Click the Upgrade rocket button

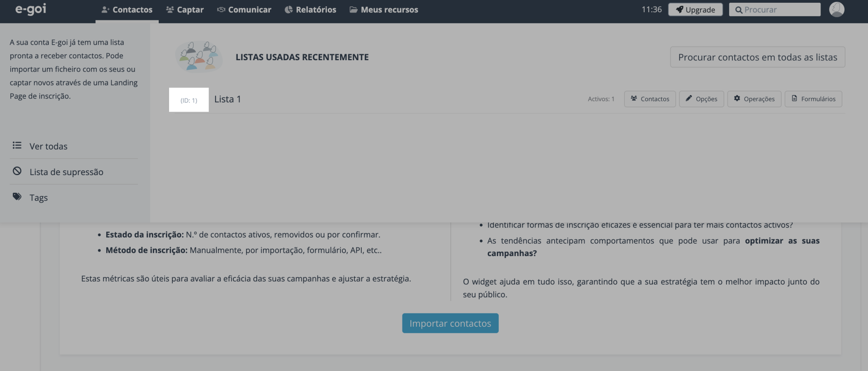coord(695,10)
